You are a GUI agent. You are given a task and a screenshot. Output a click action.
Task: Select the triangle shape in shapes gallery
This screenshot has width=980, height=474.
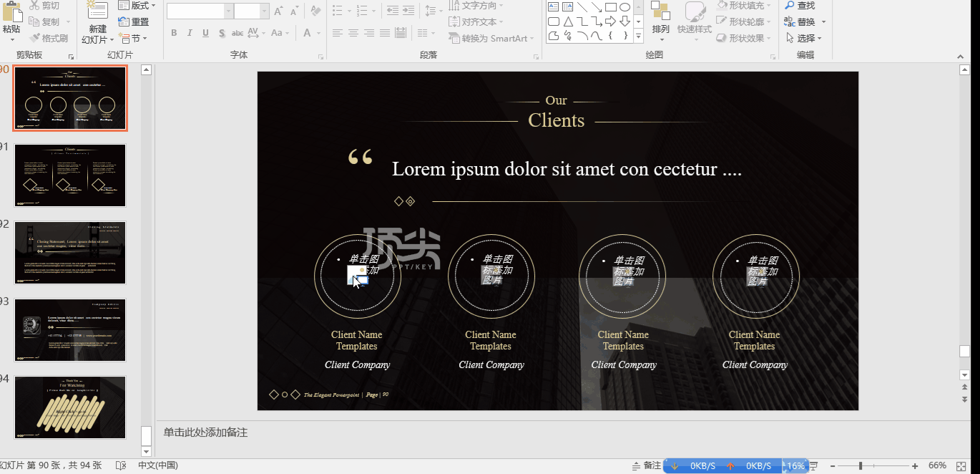[x=567, y=21]
